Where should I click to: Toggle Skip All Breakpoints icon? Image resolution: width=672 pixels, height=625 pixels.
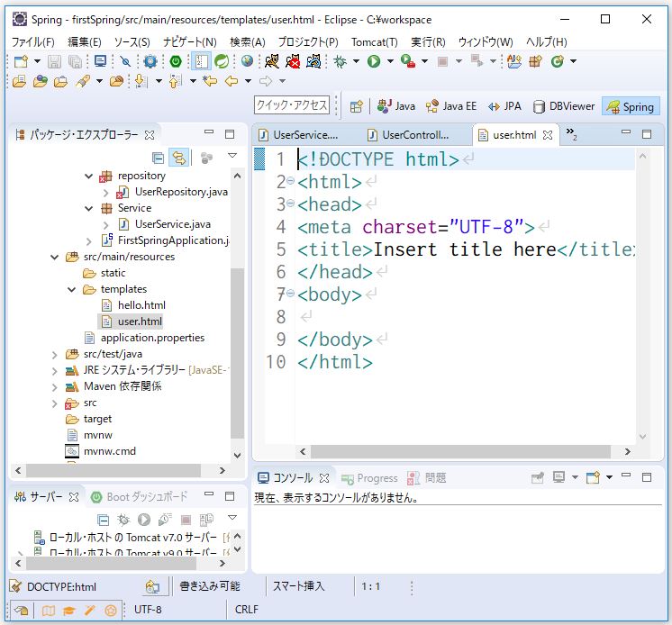pos(125,61)
